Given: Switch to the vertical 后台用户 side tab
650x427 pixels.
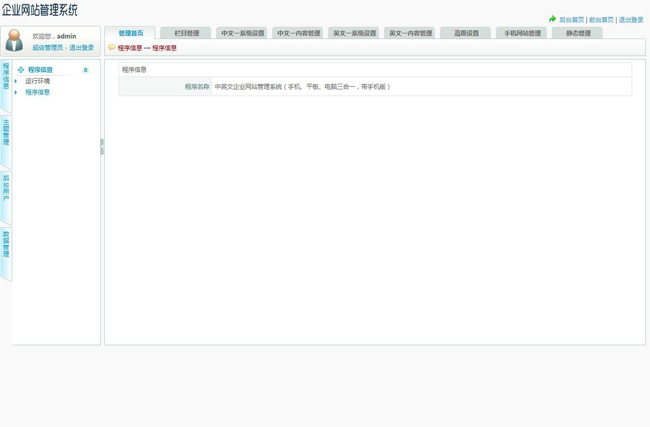Looking at the screenshot, I should [x=6, y=197].
